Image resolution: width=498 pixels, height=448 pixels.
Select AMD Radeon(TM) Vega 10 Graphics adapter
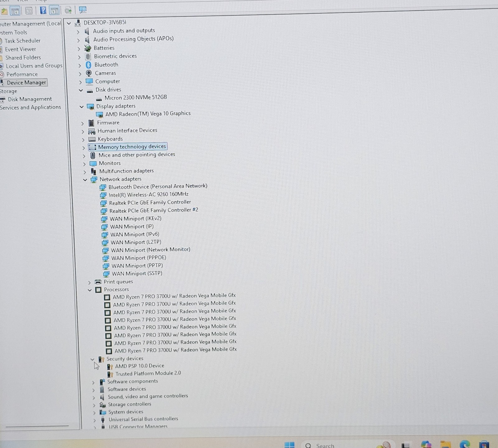pyautogui.click(x=148, y=114)
